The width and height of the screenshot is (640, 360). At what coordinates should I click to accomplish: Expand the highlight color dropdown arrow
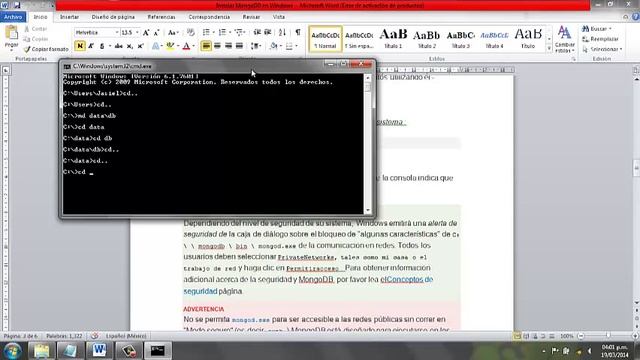point(178,46)
